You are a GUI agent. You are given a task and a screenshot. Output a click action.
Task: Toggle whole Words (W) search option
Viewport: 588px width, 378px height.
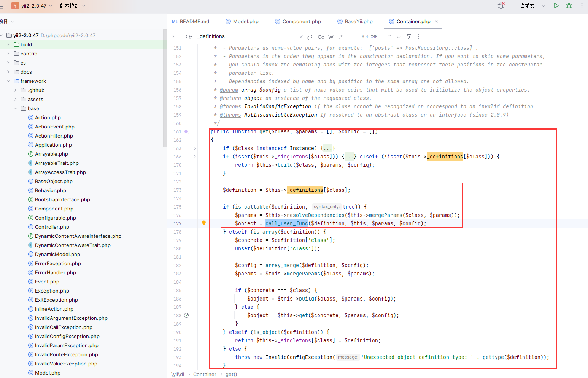coord(331,37)
